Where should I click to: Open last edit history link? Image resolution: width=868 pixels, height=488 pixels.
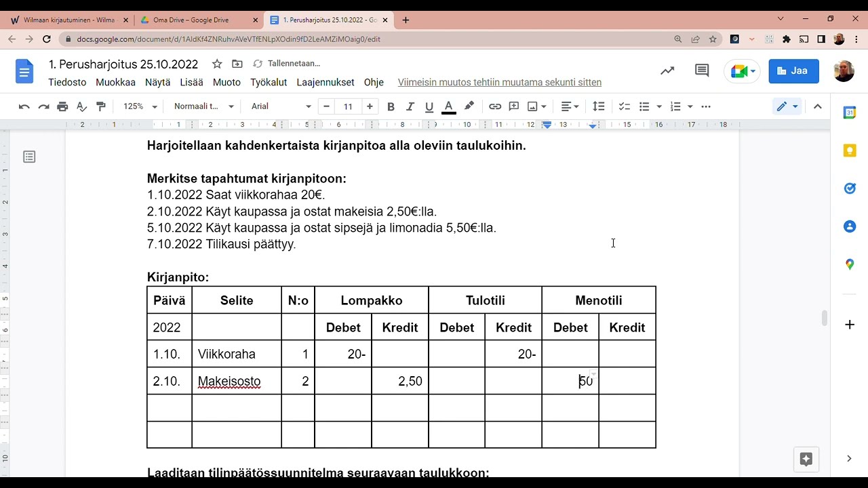499,82
